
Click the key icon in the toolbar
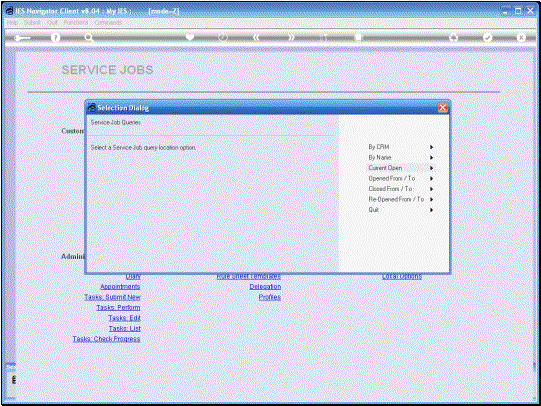pos(22,38)
